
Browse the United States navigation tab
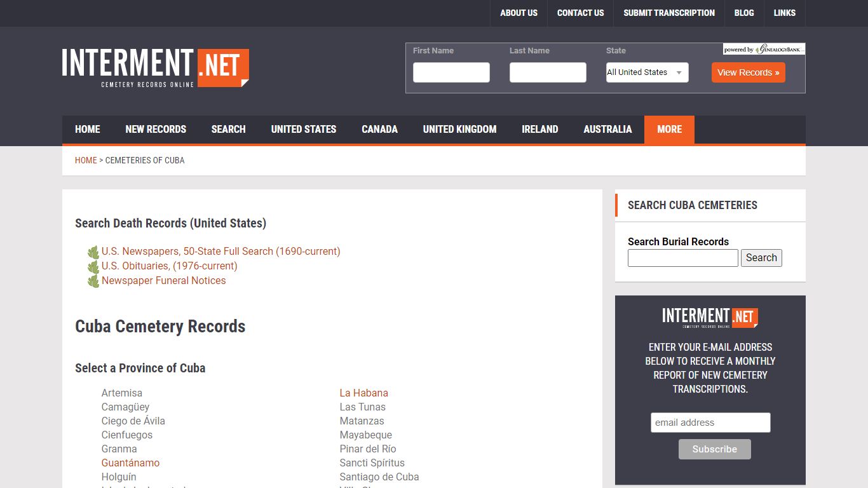304,130
